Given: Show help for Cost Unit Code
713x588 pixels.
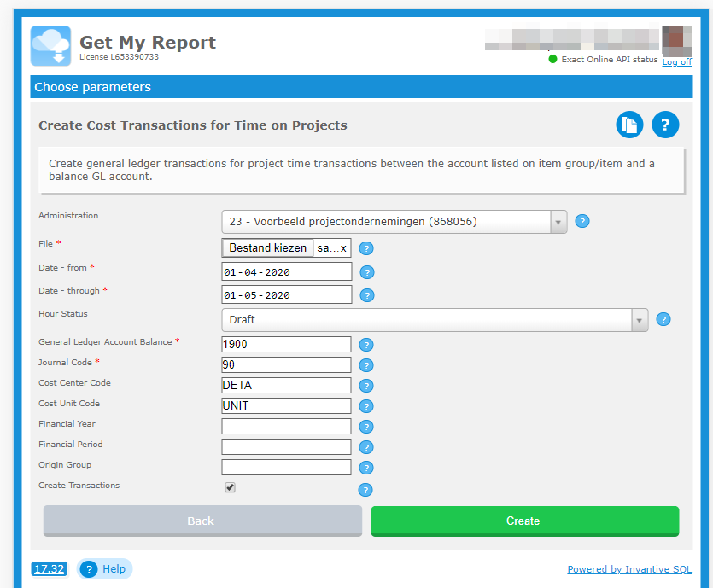Looking at the screenshot, I should tap(366, 406).
